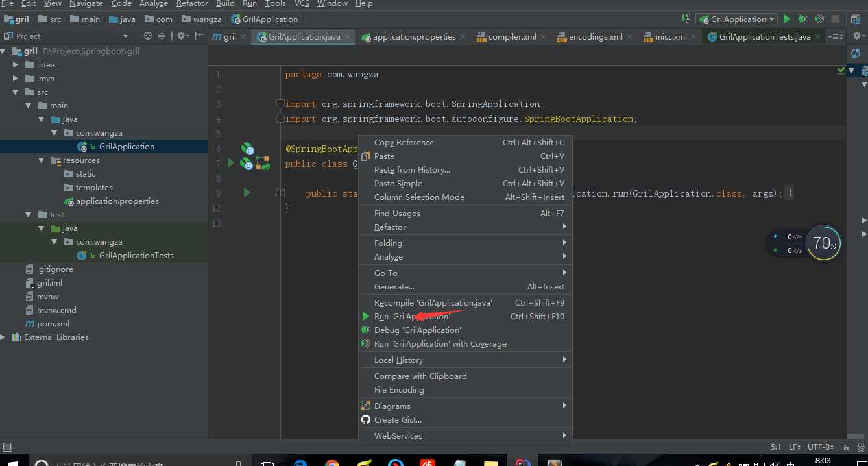Click the 5:1 caret position in status bar
The width and height of the screenshot is (868, 466).
[x=776, y=447]
